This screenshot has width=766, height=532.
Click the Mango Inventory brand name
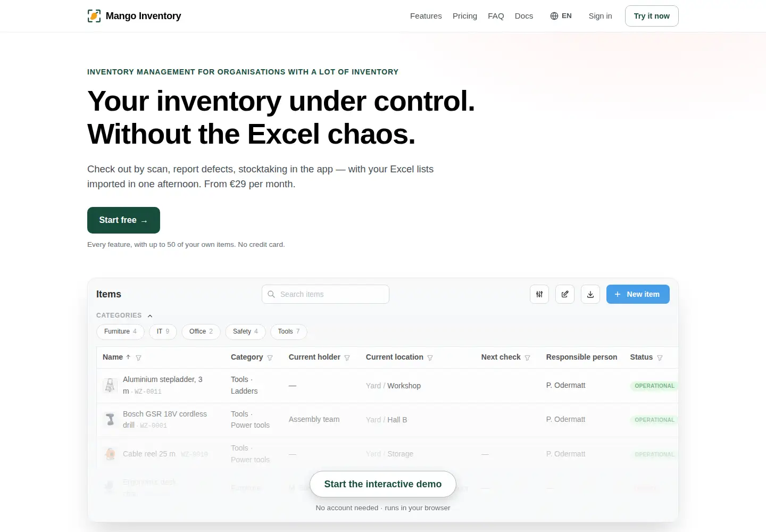point(143,16)
